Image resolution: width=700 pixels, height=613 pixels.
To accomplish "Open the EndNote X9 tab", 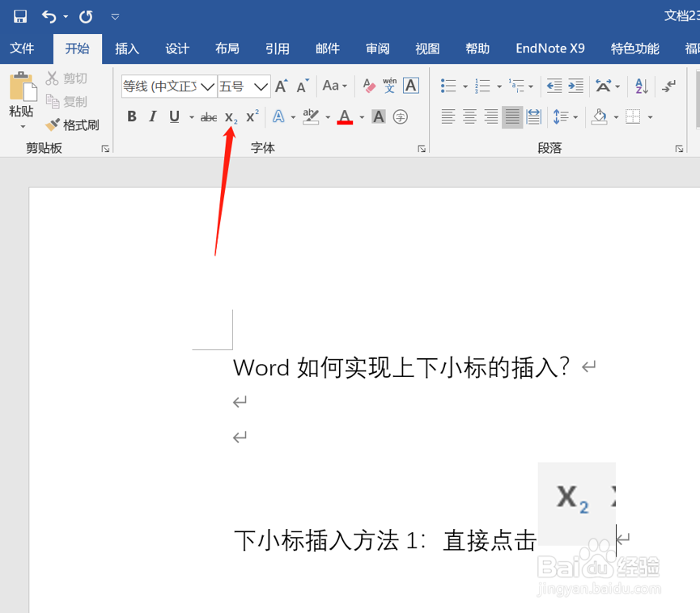I will tap(549, 48).
